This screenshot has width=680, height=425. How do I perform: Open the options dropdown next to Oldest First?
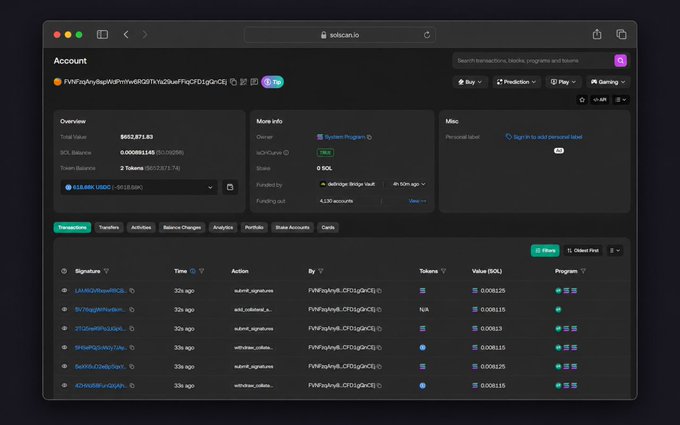[615, 251]
